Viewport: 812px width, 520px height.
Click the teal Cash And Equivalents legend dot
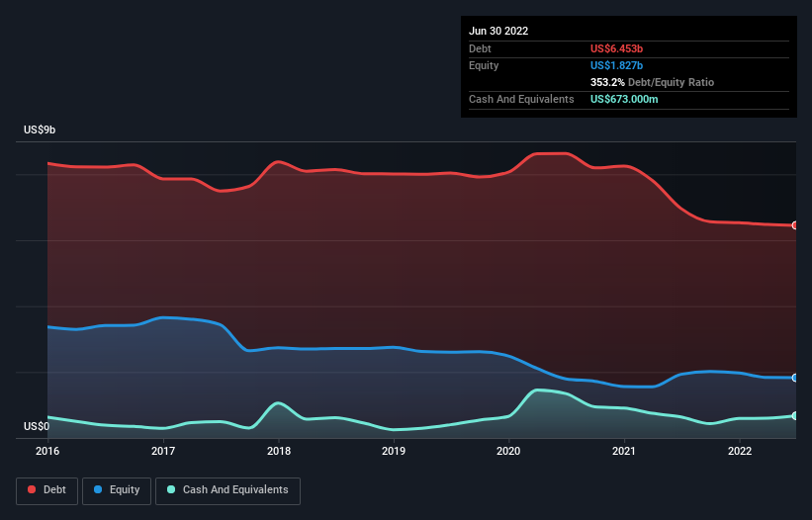[171, 489]
